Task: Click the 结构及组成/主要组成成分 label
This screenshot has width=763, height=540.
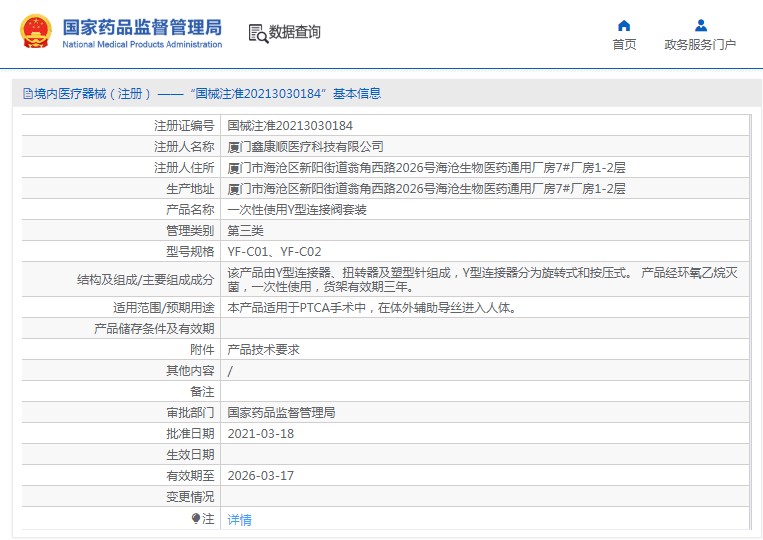Action: (145, 280)
